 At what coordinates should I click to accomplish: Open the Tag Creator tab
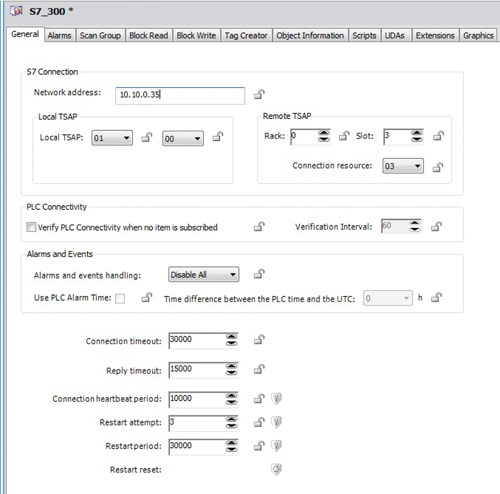[x=246, y=35]
